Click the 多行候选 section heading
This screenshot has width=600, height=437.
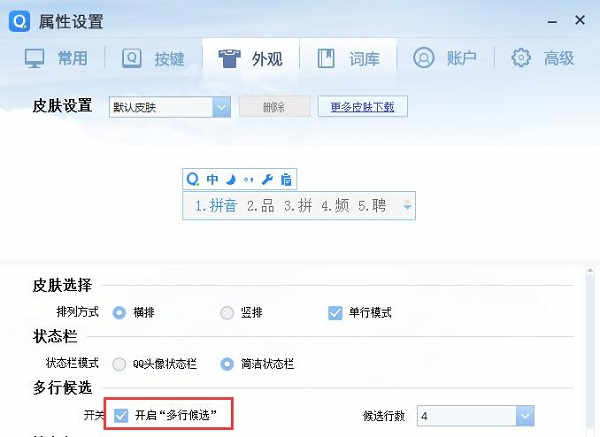pyautogui.click(x=62, y=388)
